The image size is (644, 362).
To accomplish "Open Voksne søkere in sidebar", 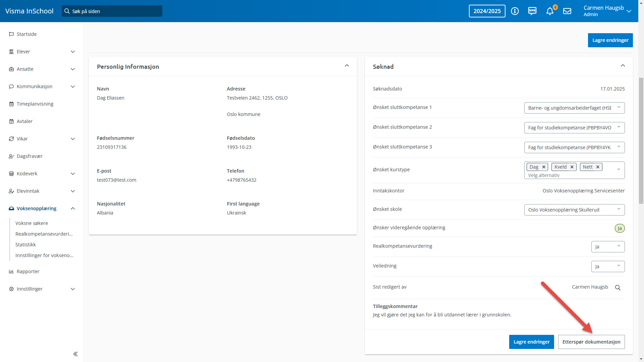I will click(32, 223).
